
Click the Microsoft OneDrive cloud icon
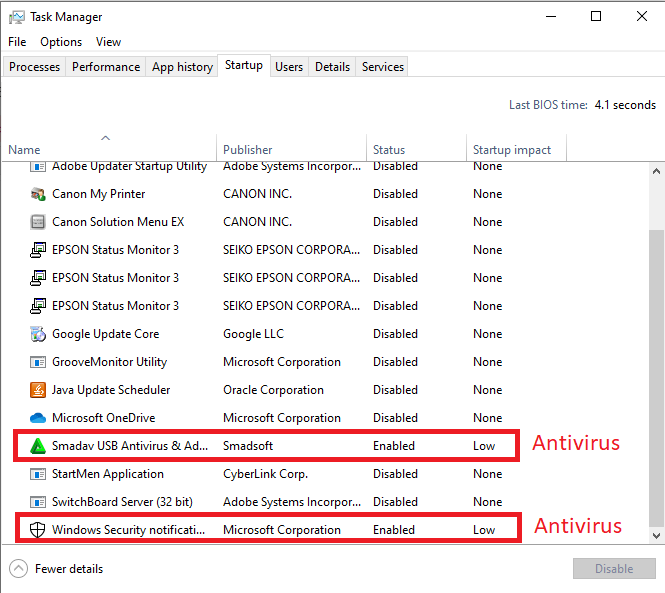pyautogui.click(x=38, y=418)
